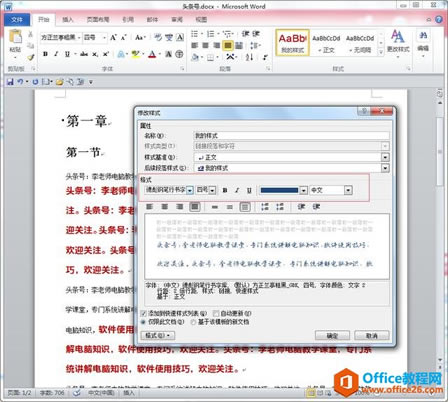
Task: Apply superscript formatting from the ribbon
Action: (x=106, y=54)
